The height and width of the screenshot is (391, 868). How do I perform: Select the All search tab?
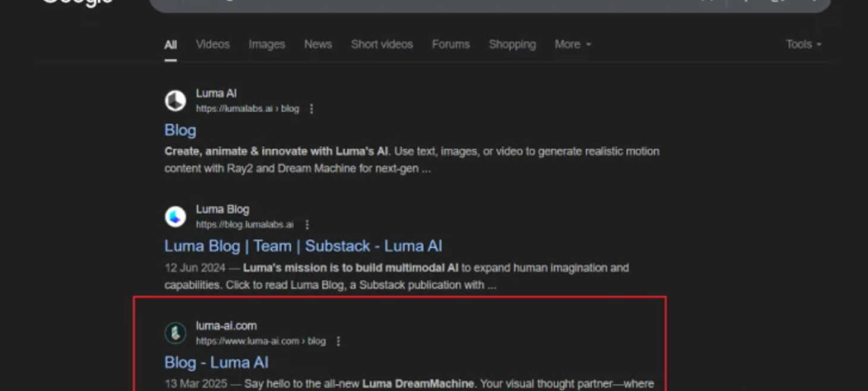171,45
